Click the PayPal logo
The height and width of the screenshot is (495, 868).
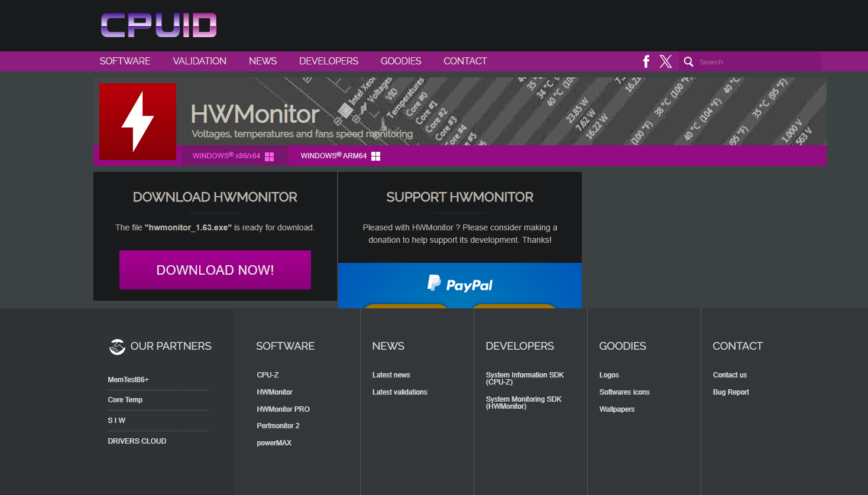(460, 285)
